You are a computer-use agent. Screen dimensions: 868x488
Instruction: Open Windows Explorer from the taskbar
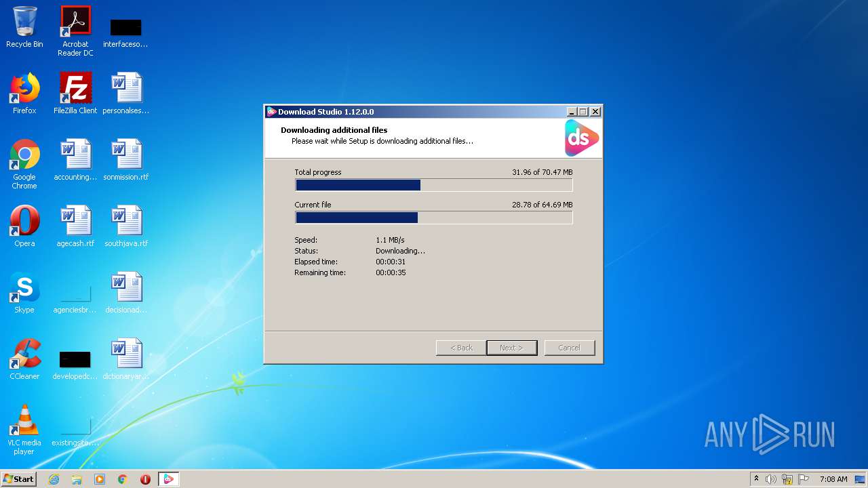77,479
